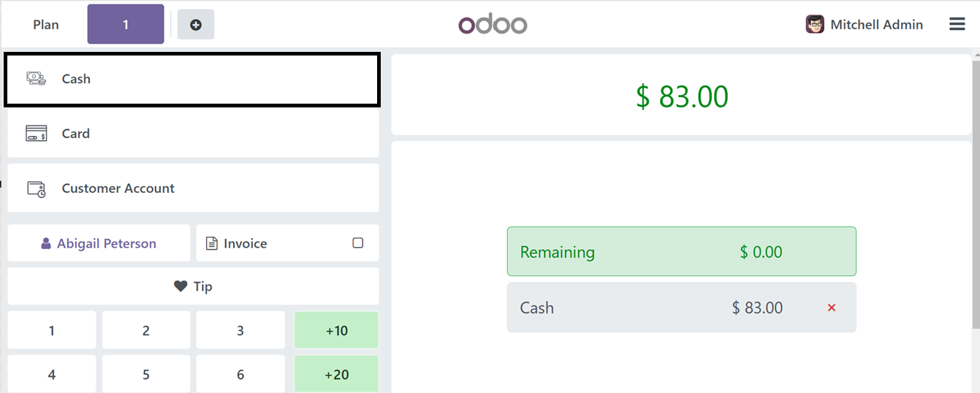This screenshot has height=393, width=980.
Task: Tap numpad digit 5
Action: [x=146, y=374]
